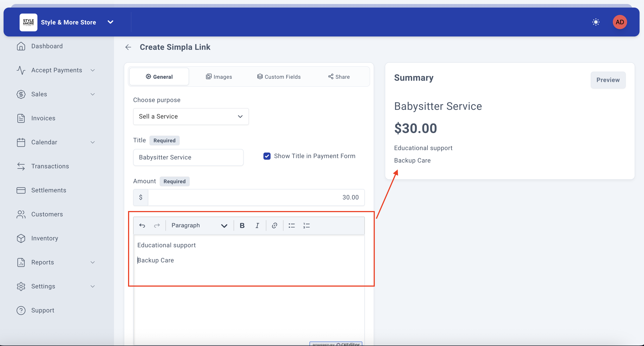The image size is (644, 346).
Task: Toggle italic formatting in the editor
Action: coord(257,225)
